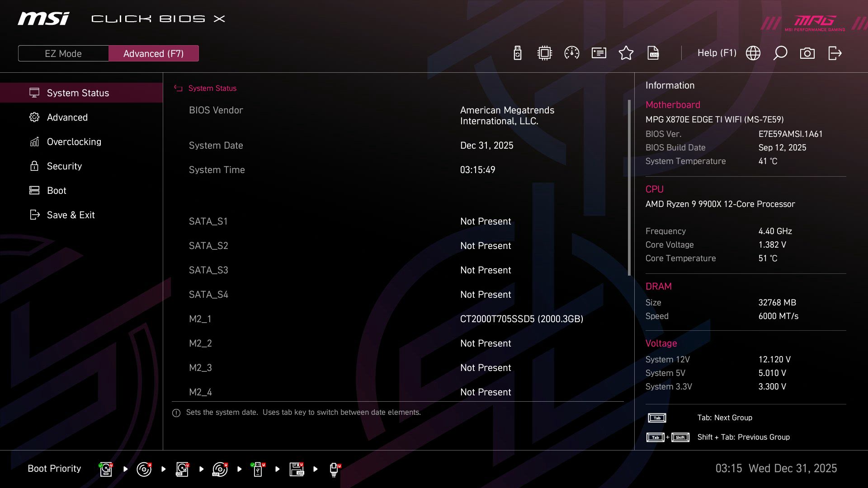Open the Boot section
868x488 pixels.
click(56, 190)
